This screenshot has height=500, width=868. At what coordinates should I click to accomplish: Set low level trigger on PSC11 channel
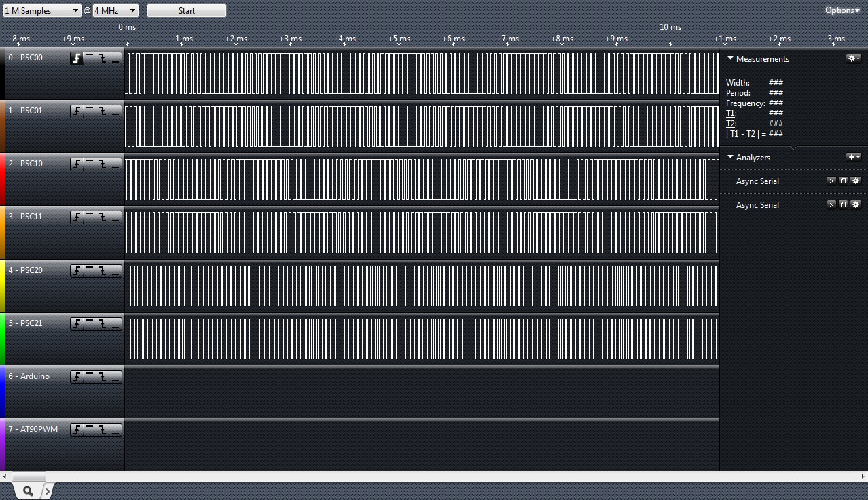click(x=115, y=217)
